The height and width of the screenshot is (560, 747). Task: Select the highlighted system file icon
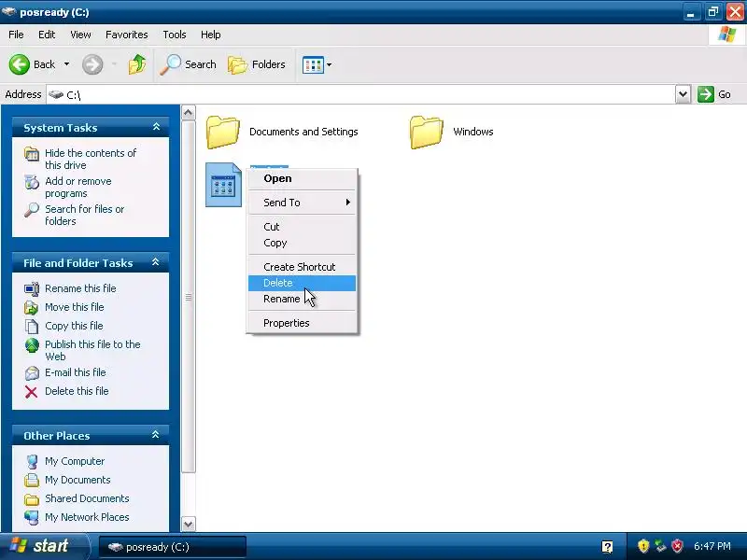(x=223, y=185)
